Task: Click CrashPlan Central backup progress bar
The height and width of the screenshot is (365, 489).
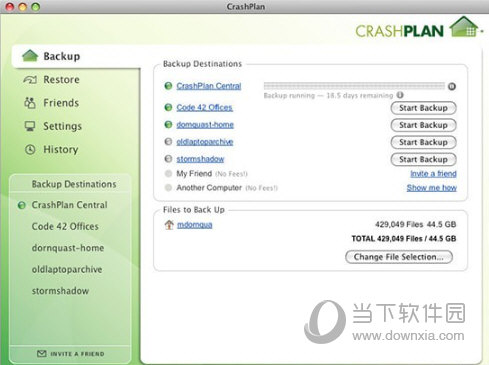Action: click(x=354, y=86)
